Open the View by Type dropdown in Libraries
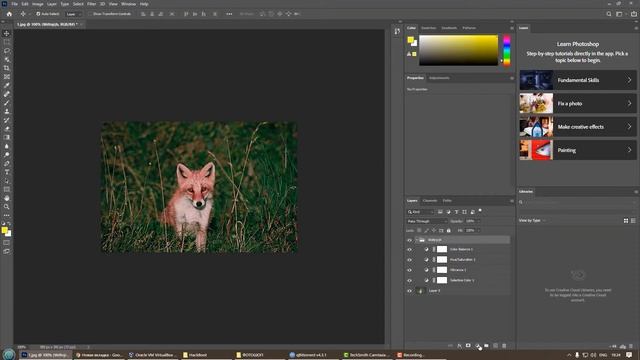This screenshot has width=640, height=360. (532, 220)
